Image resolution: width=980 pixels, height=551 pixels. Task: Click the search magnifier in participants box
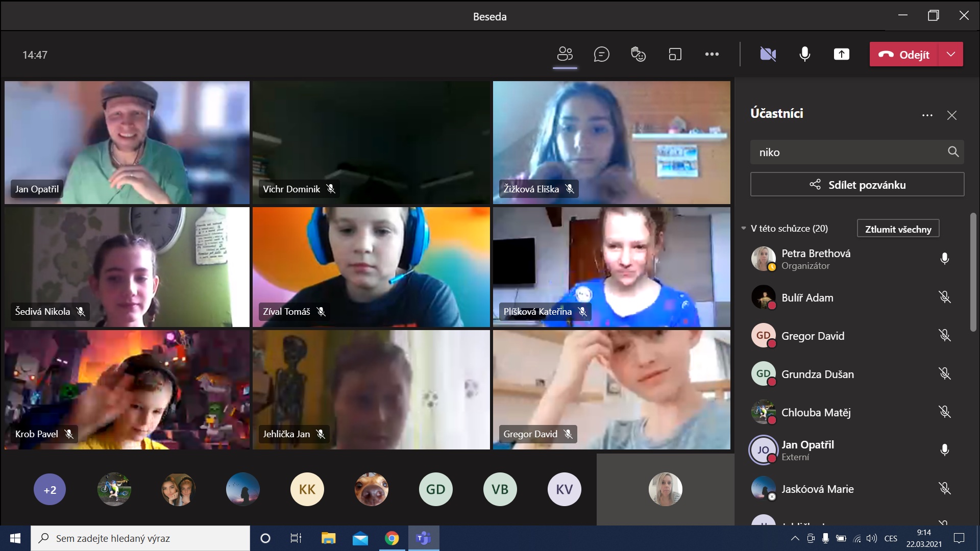pyautogui.click(x=953, y=152)
